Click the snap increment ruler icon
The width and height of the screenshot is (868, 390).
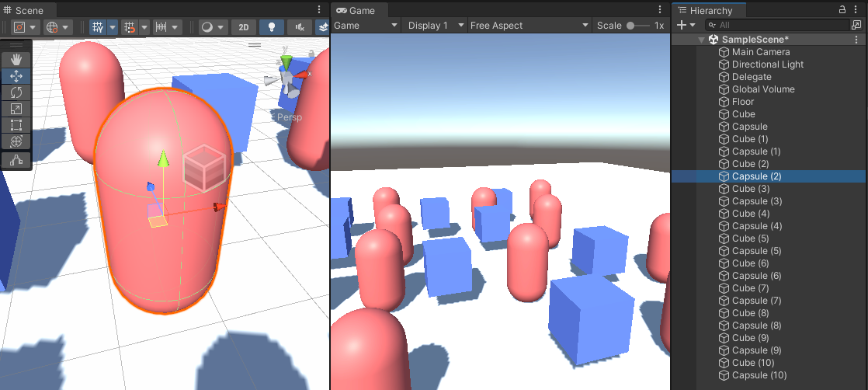(x=161, y=27)
